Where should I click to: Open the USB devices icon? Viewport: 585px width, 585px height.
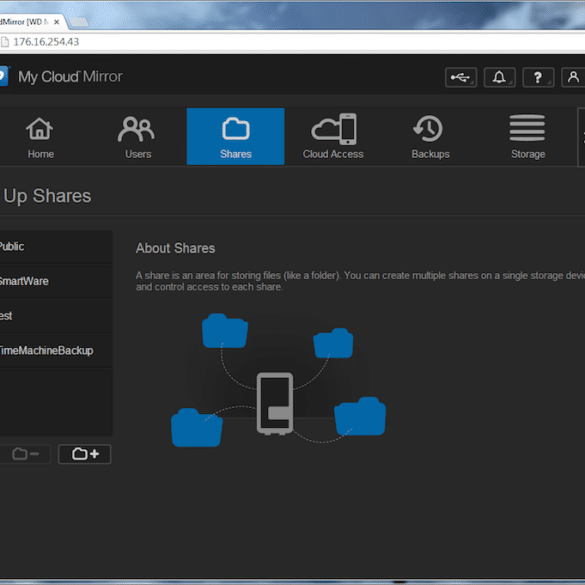click(461, 77)
